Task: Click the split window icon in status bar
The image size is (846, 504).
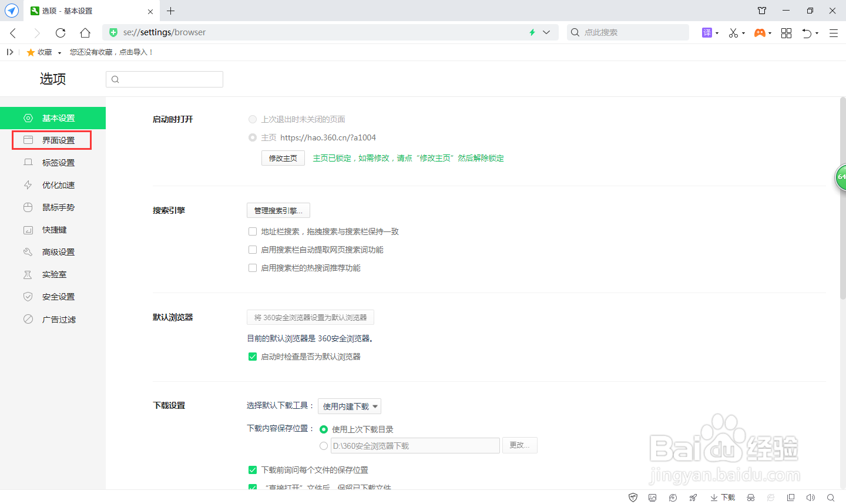Action: tap(791, 498)
